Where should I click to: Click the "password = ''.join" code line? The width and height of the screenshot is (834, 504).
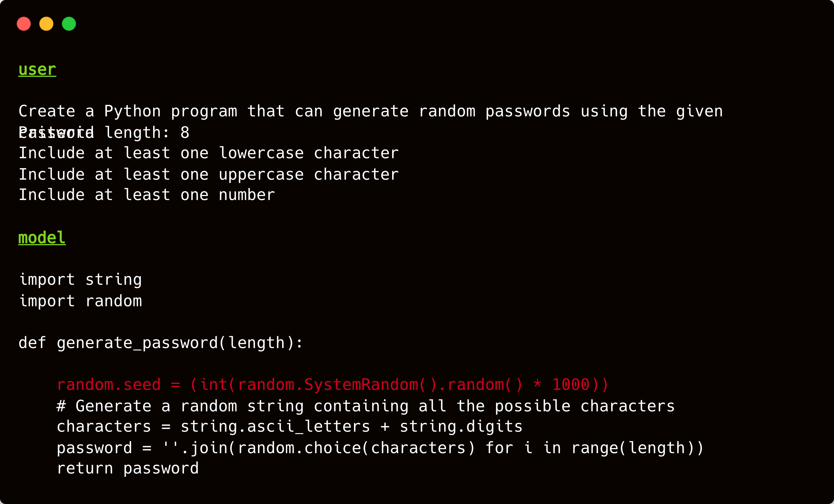[380, 448]
